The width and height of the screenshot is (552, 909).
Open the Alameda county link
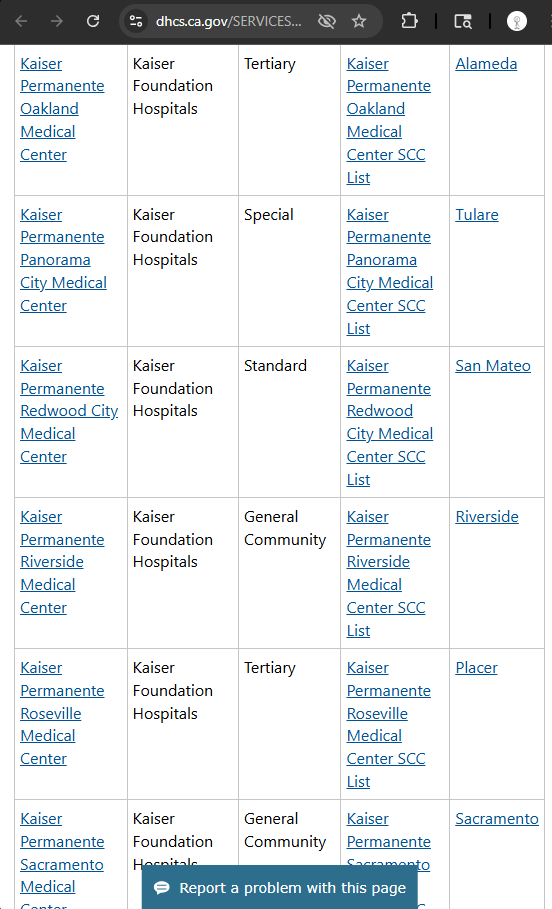coord(486,63)
